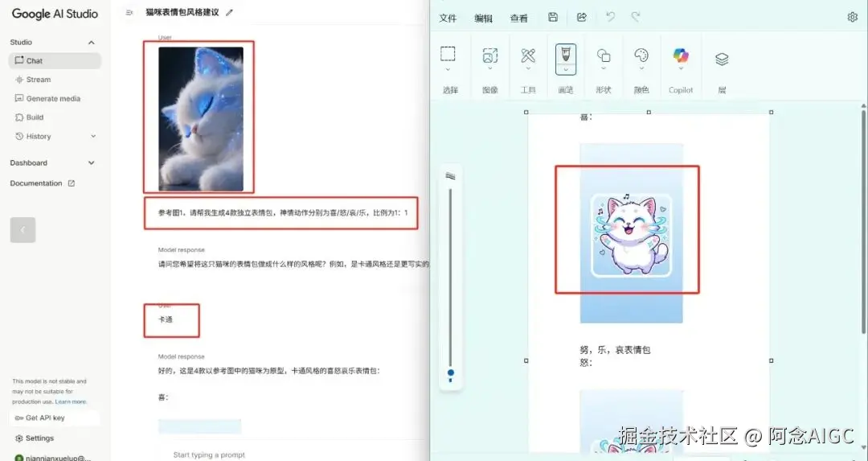Undo the last action in Paint
Screen dimensions: 868x461
pyautogui.click(x=610, y=17)
